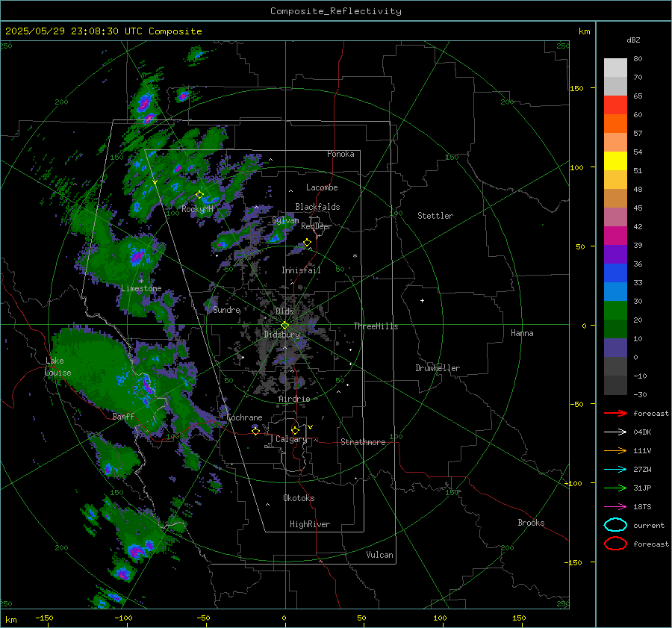Click the Okotoks map label
The image size is (672, 628).
coord(299,498)
